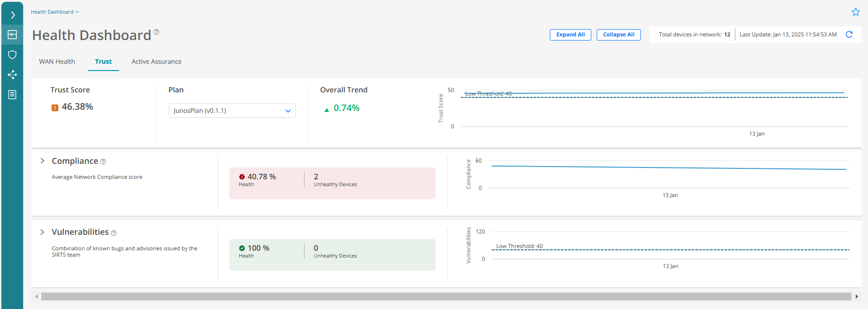The image size is (868, 309).
Task: Open Vulnerabilities help tooltip icon
Action: [114, 233]
